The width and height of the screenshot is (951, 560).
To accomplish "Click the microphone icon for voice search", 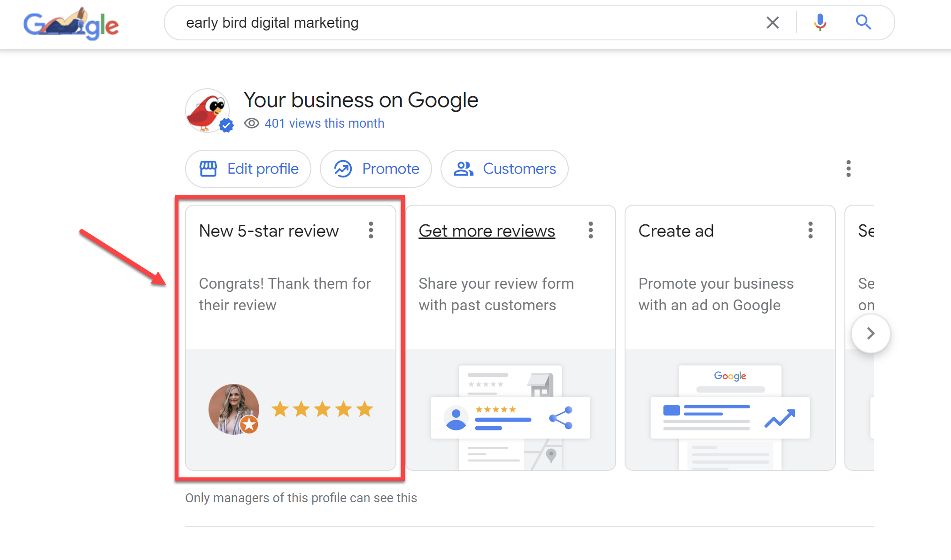I will [x=819, y=22].
